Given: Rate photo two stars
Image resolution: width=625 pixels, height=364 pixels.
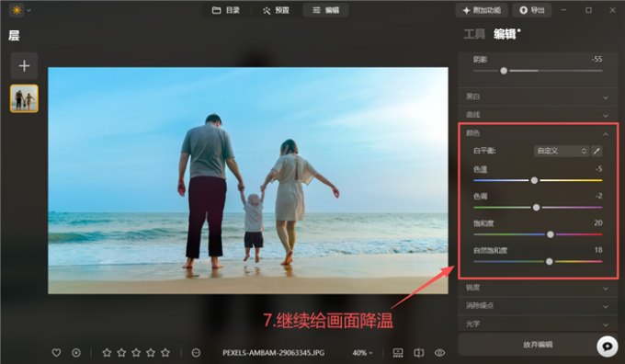Looking at the screenshot, I should (121, 353).
